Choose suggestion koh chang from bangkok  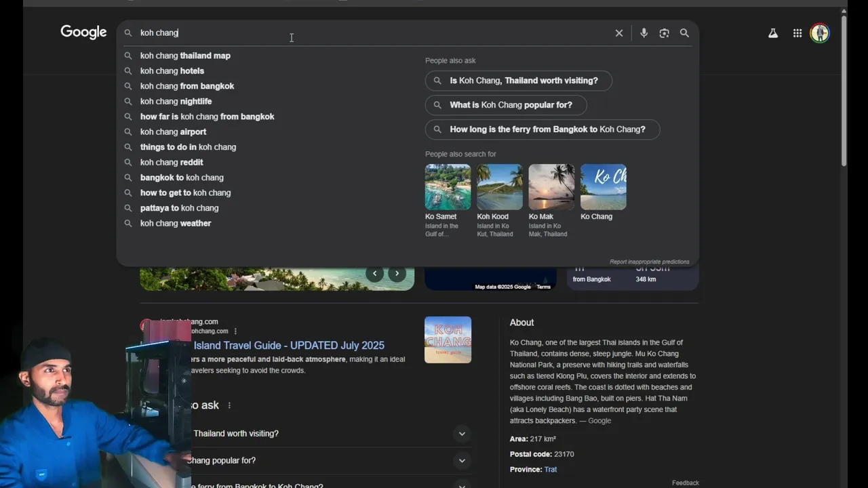coord(187,86)
